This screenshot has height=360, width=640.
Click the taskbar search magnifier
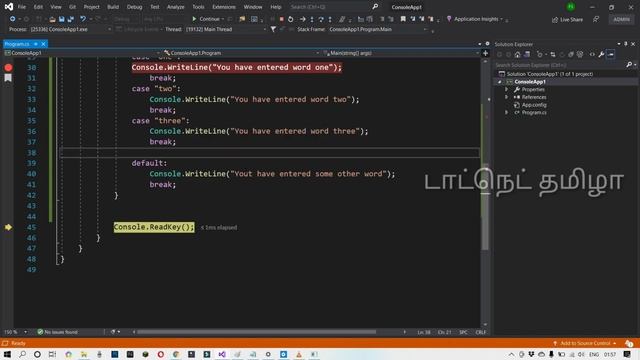pos(22,354)
